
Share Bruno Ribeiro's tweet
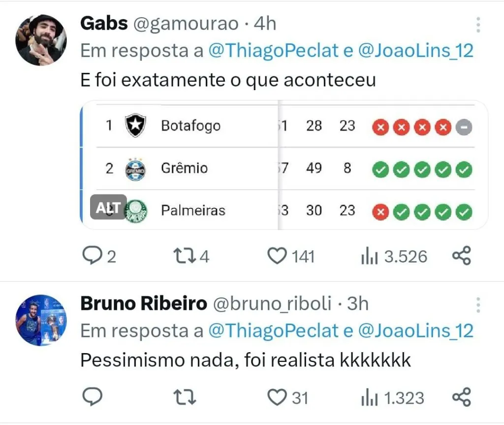point(461,397)
